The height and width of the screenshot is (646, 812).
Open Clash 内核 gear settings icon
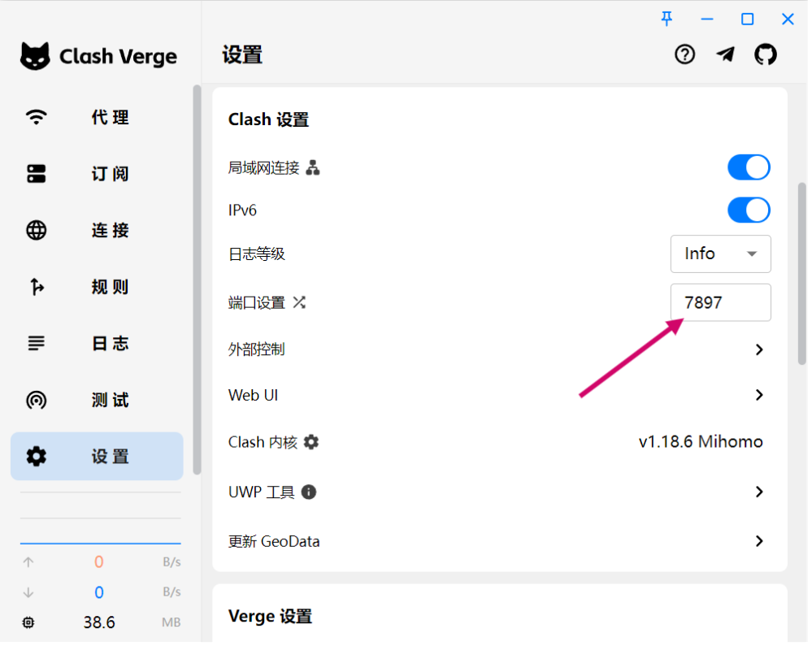(311, 442)
